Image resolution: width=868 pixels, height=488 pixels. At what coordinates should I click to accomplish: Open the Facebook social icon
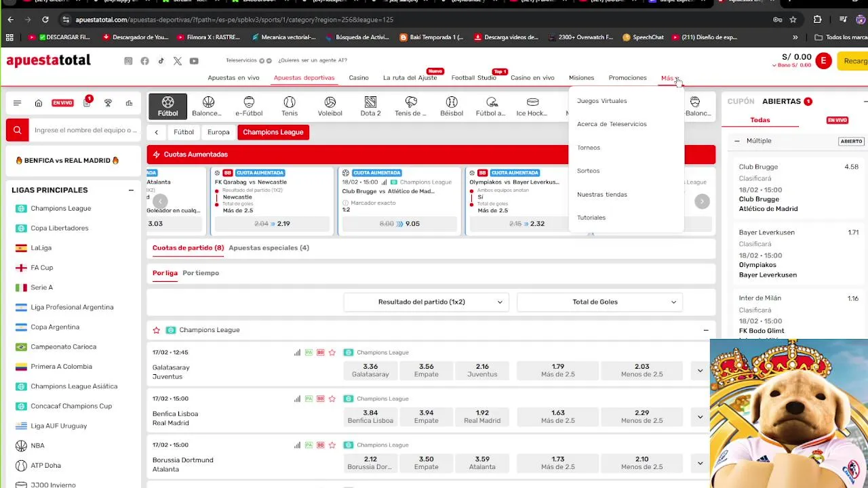[x=144, y=61]
